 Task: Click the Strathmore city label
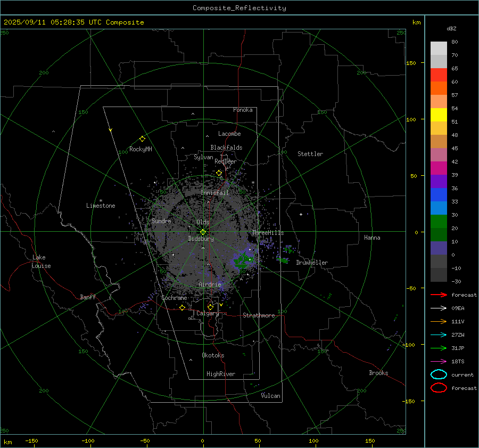[x=259, y=315]
